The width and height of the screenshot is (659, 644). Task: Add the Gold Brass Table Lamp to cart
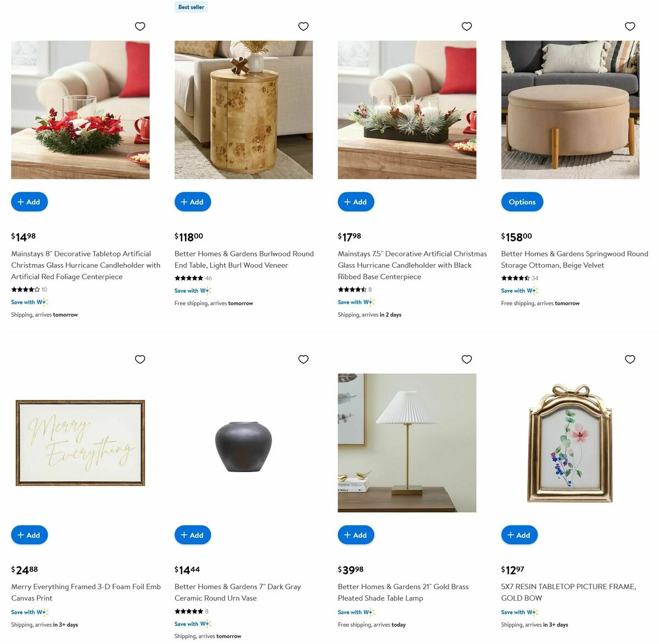click(x=356, y=535)
